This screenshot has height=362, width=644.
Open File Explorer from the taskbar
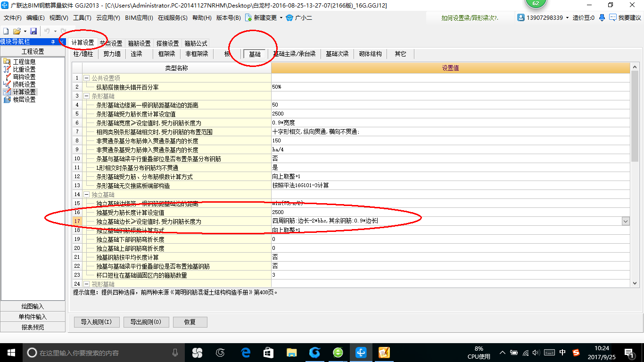coord(291,352)
